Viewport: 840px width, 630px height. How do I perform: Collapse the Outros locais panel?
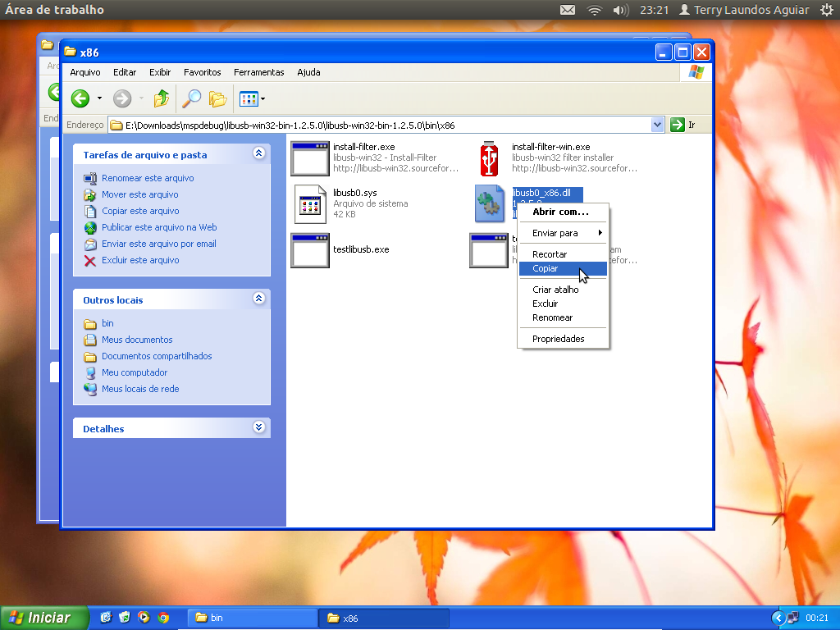258,299
